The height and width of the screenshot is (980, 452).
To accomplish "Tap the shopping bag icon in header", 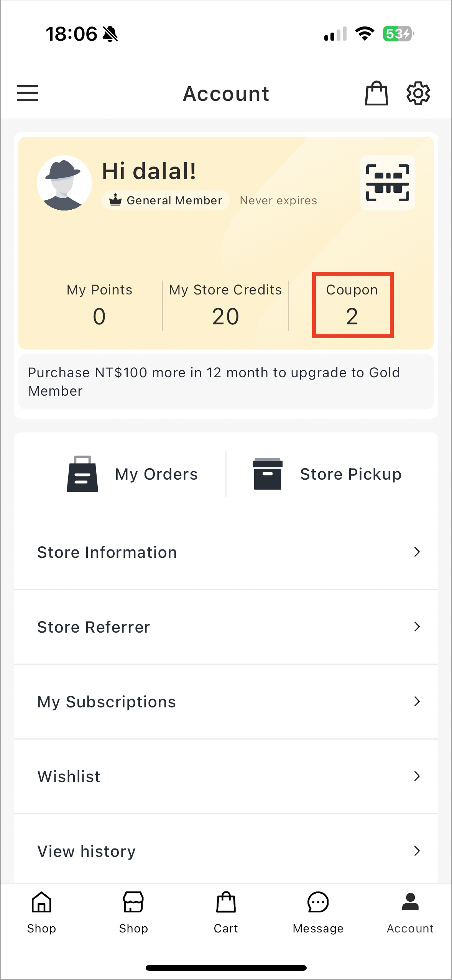I will point(376,93).
